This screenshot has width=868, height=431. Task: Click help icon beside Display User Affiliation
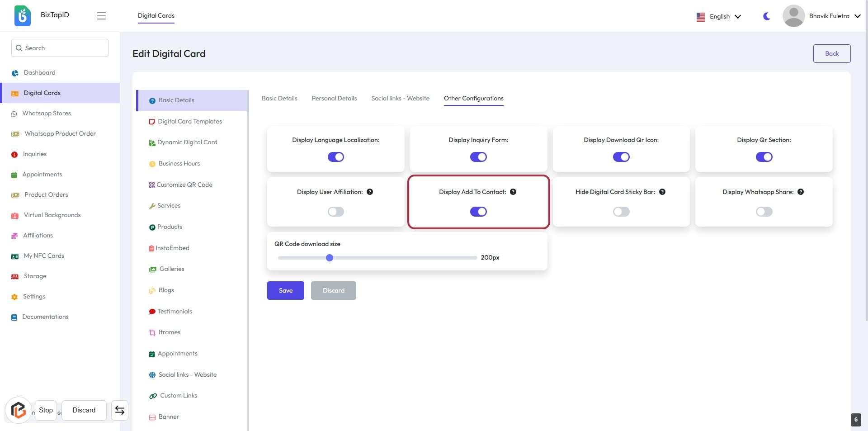[x=370, y=192]
